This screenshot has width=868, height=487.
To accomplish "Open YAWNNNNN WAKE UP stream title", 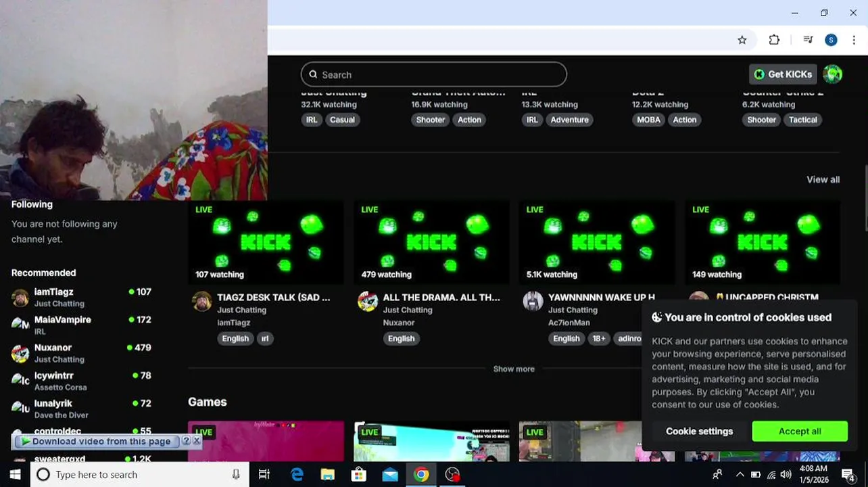I will pyautogui.click(x=602, y=297).
